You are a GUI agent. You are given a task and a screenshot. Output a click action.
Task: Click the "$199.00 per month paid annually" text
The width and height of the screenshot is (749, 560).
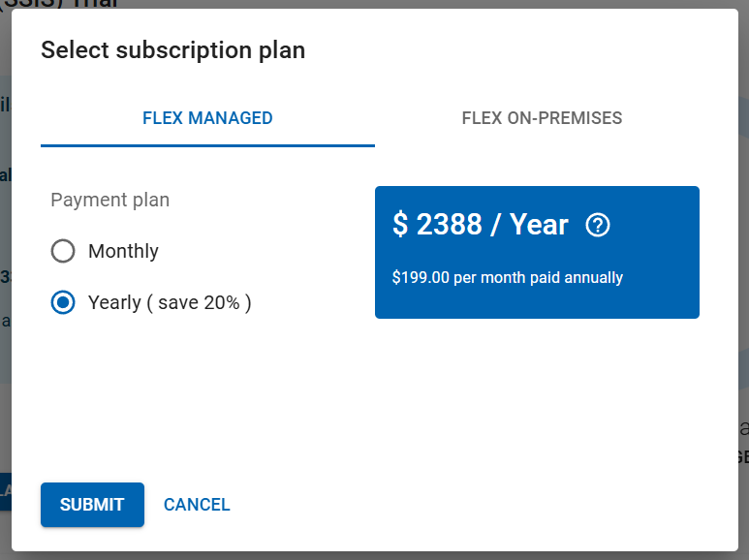point(507,278)
